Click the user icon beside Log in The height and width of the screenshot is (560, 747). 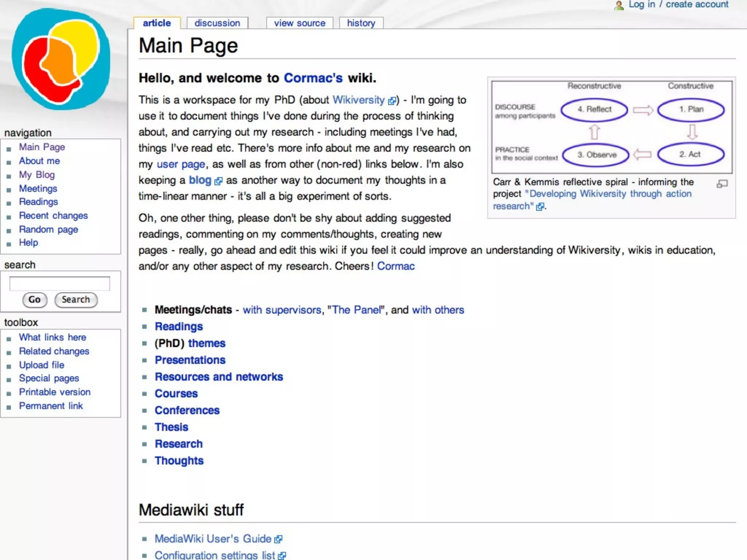pyautogui.click(x=619, y=5)
